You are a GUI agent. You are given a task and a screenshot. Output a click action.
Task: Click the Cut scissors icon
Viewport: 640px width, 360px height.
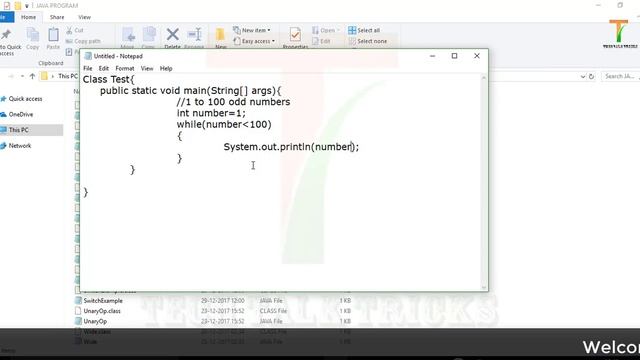pos(69,30)
